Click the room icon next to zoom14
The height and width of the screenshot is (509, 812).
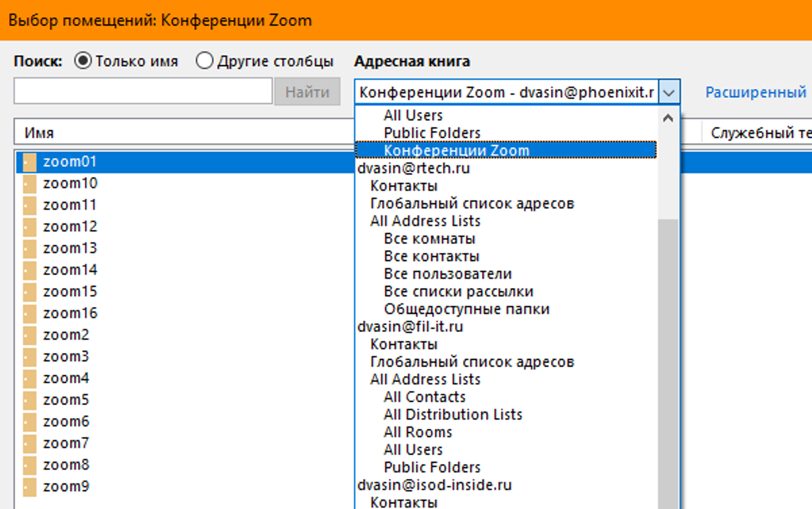point(30,270)
